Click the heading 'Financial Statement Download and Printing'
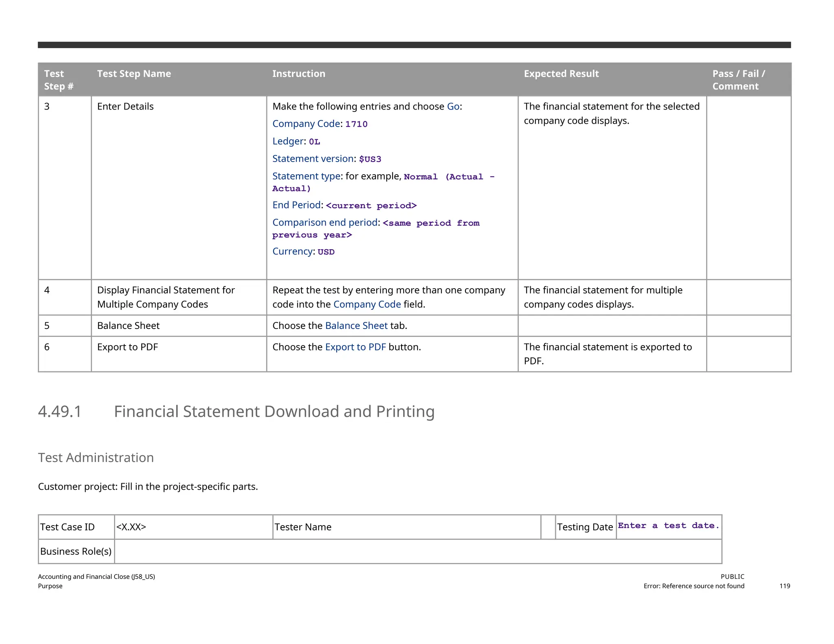Viewport: 834px width, 644px height. coord(274,412)
